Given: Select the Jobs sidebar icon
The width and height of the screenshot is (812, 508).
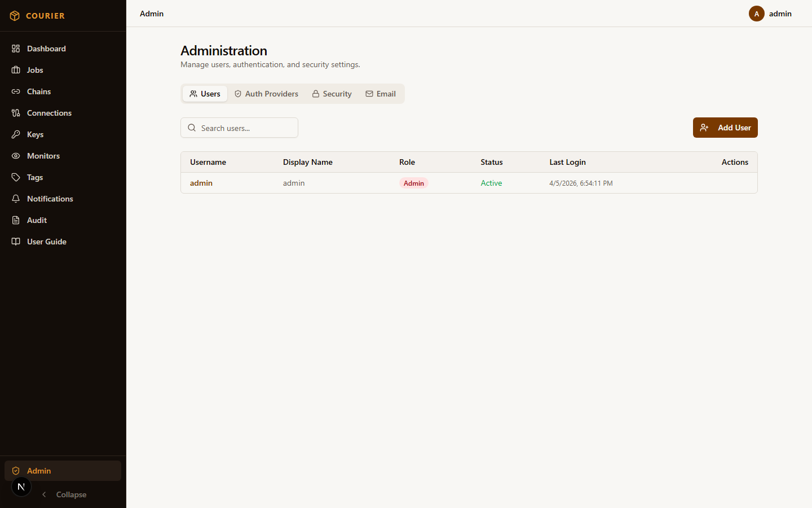Looking at the screenshot, I should (x=16, y=70).
